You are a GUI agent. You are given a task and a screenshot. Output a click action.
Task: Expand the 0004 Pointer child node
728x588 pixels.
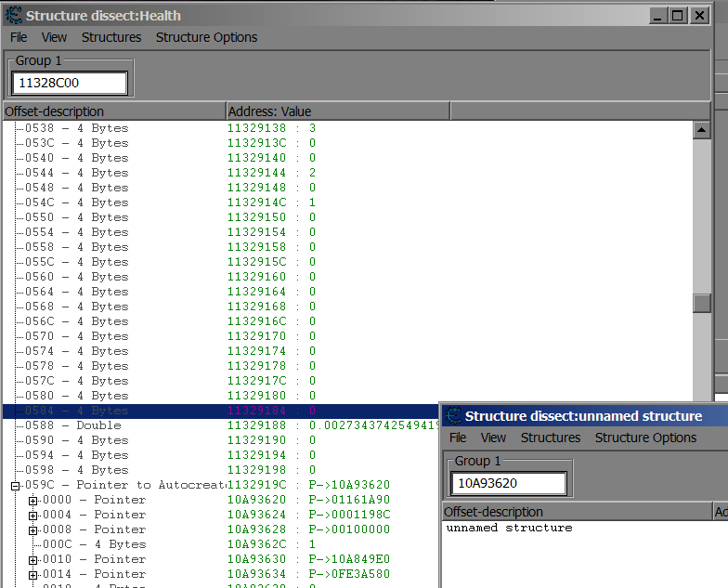pos(32,515)
